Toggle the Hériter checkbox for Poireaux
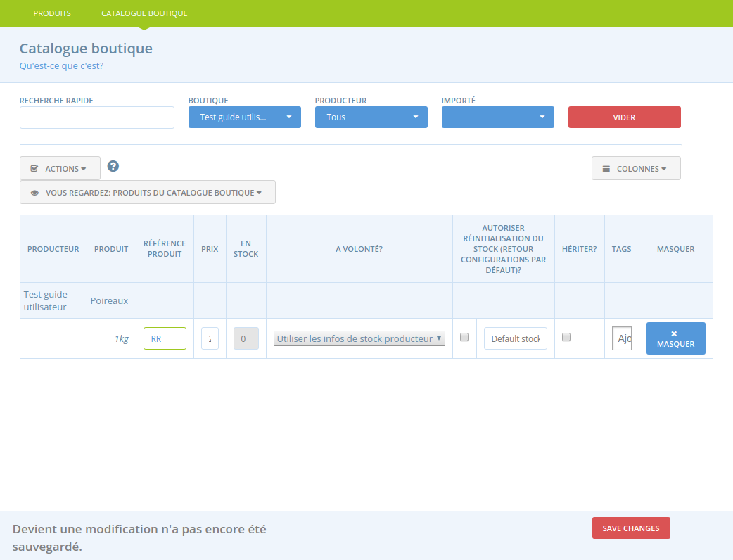 point(566,337)
